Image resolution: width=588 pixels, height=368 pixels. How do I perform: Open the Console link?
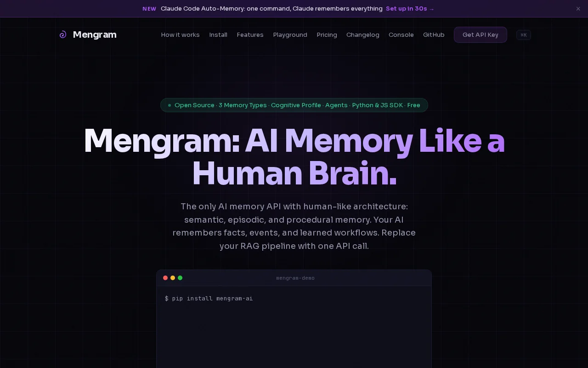click(401, 35)
